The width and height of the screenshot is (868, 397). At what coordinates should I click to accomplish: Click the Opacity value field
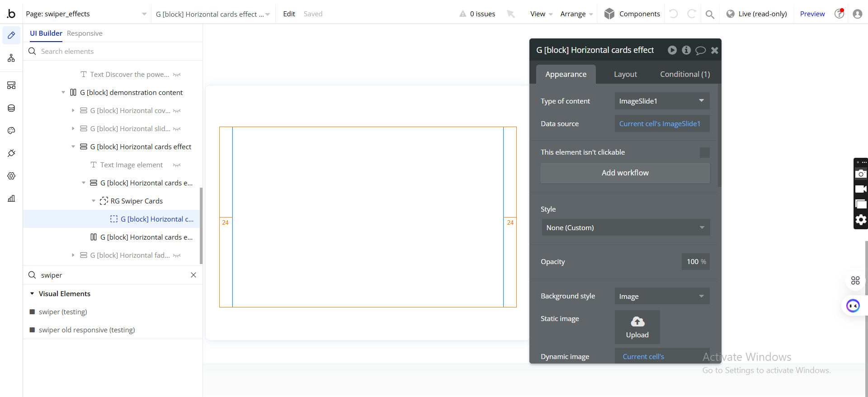pyautogui.click(x=695, y=262)
